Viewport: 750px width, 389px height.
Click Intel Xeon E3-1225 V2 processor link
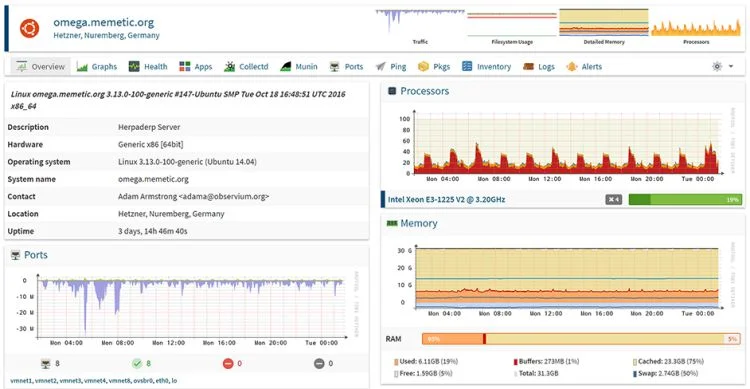(446, 200)
